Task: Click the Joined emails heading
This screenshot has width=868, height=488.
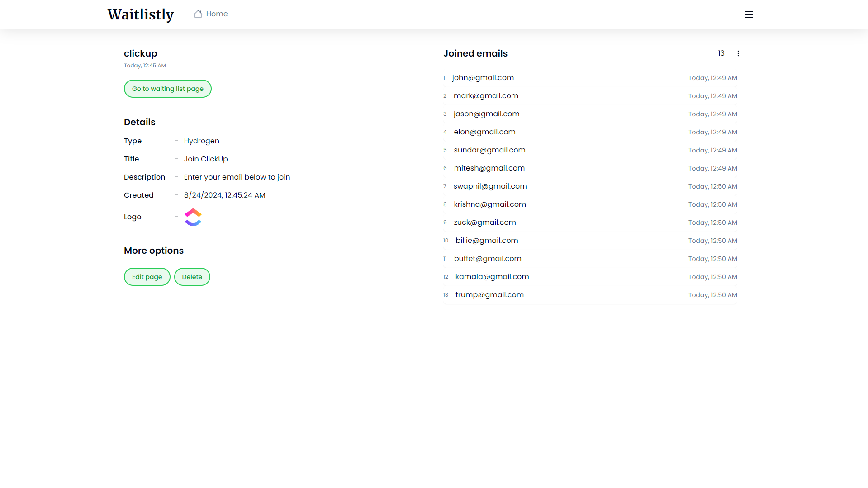Action: 475,53
